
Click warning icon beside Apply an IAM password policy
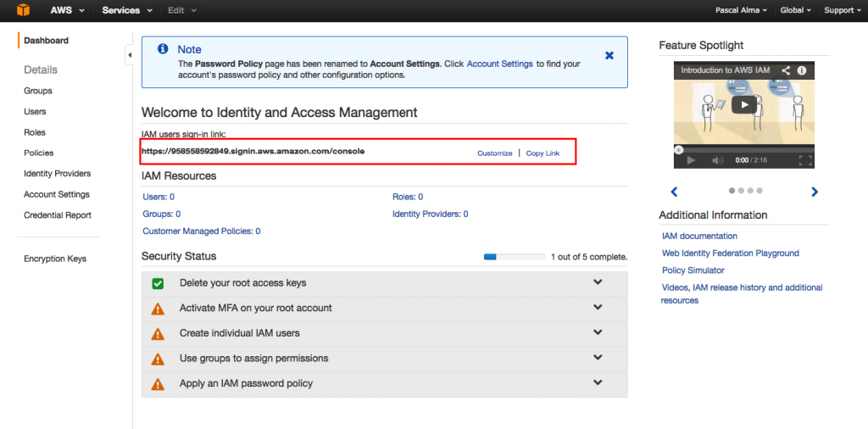pos(158,383)
